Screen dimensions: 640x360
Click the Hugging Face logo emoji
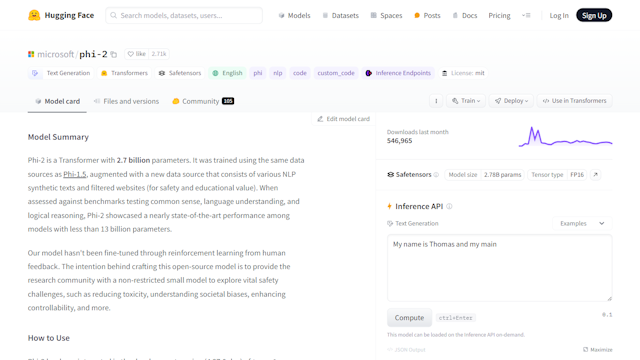[x=34, y=15]
